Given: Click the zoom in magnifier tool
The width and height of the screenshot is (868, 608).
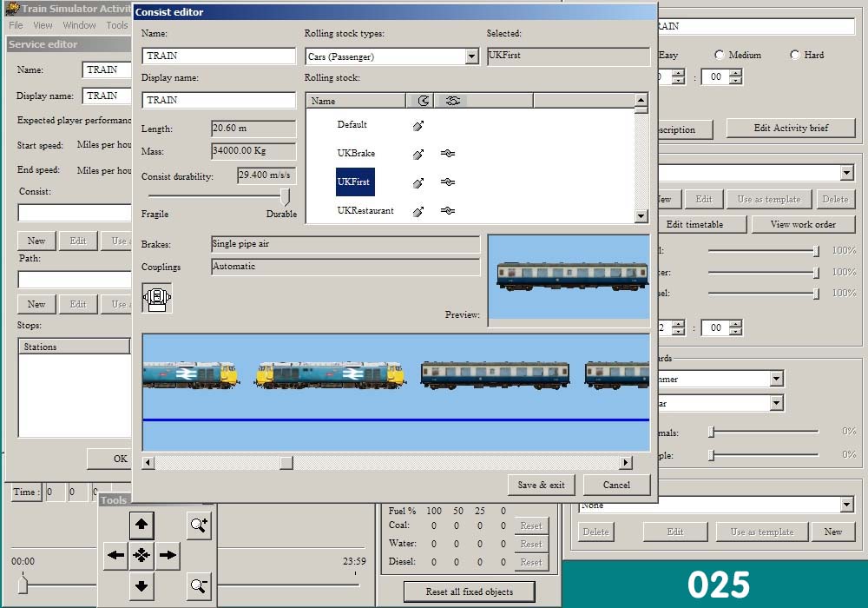Looking at the screenshot, I should click(x=198, y=525).
